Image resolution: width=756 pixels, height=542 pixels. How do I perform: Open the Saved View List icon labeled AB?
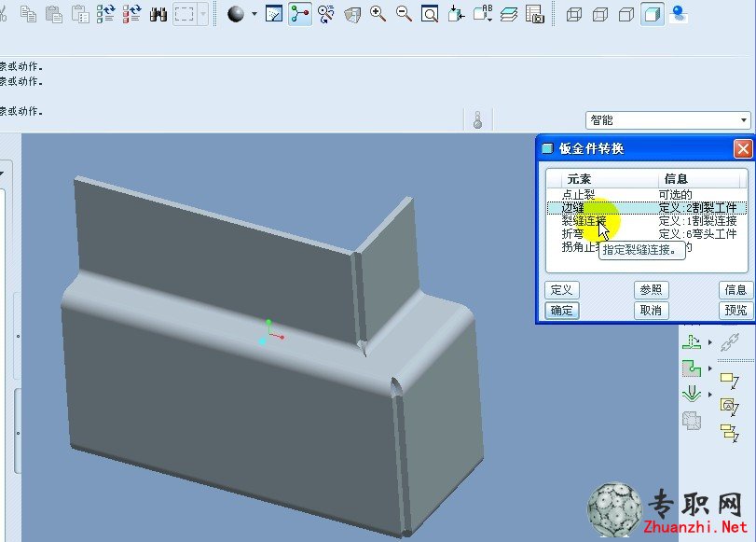[x=483, y=14]
